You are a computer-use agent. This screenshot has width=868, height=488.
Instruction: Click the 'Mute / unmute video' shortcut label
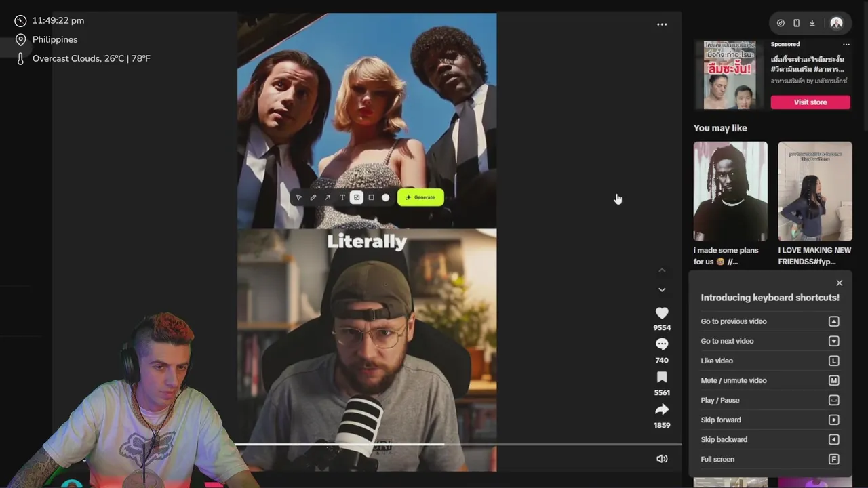coord(734,380)
